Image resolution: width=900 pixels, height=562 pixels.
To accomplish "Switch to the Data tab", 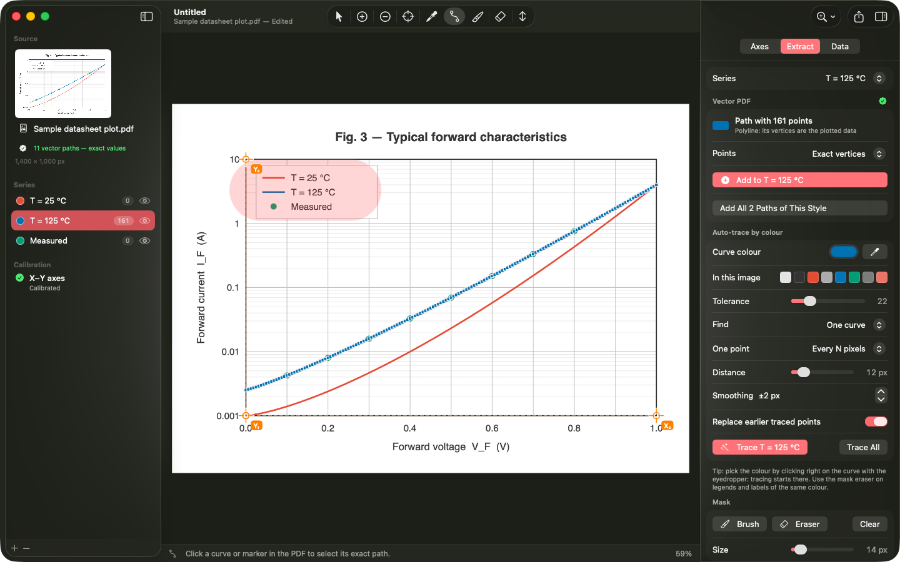I will (x=840, y=46).
